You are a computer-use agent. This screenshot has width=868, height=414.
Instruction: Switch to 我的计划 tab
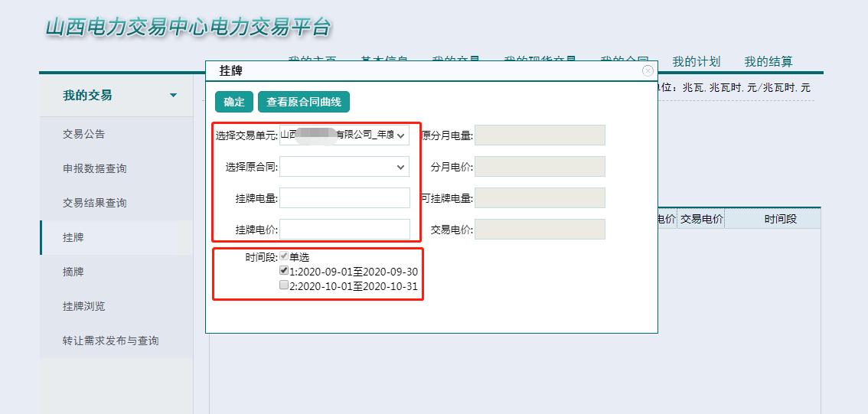point(697,62)
